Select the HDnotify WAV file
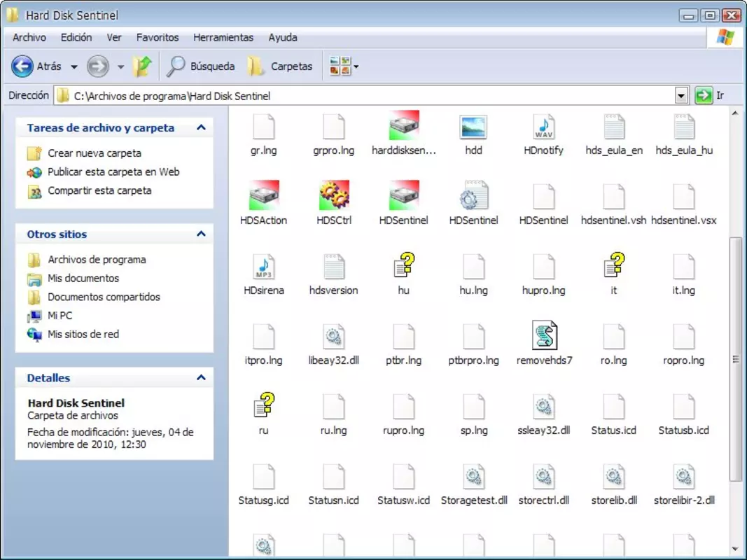This screenshot has width=747, height=560. tap(543, 127)
